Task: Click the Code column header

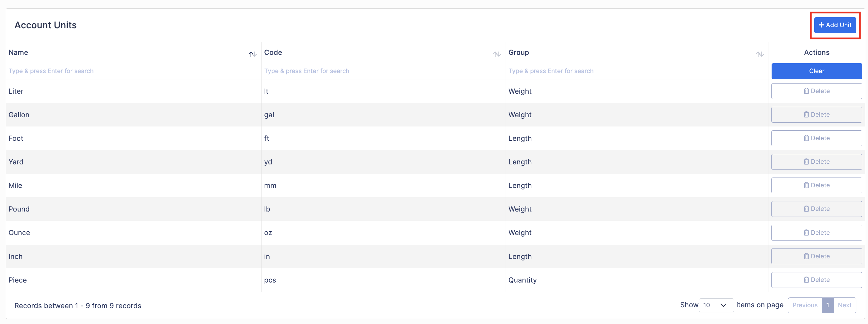Action: point(384,53)
